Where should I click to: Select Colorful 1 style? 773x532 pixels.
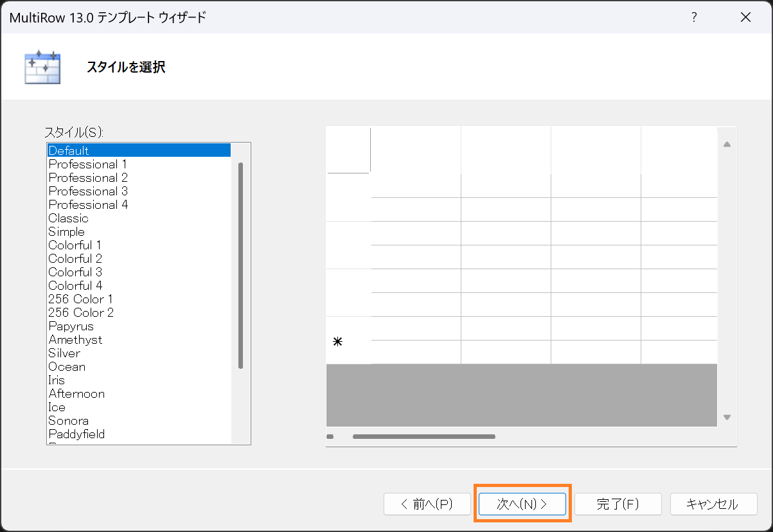139,245
